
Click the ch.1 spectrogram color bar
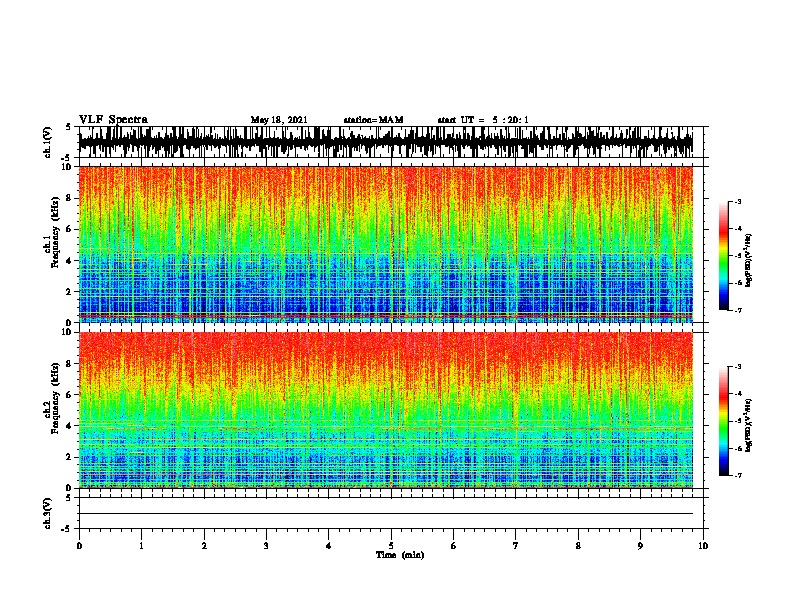coord(723,256)
